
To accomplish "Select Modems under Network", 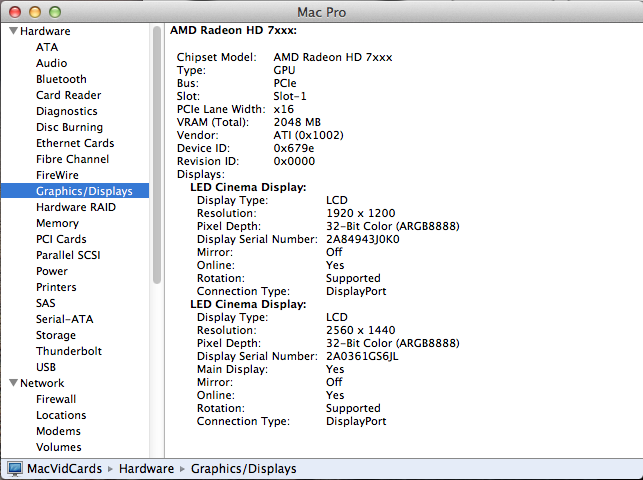I will point(58,431).
